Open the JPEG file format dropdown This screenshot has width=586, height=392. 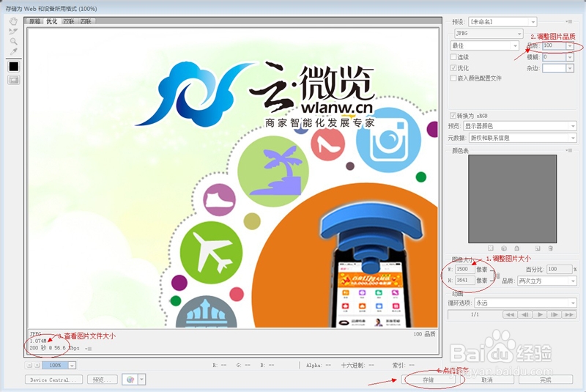(x=489, y=34)
